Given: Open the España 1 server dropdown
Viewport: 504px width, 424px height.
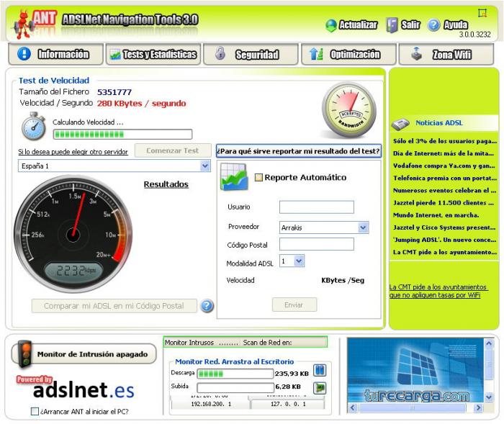Looking at the screenshot, I should [x=205, y=166].
